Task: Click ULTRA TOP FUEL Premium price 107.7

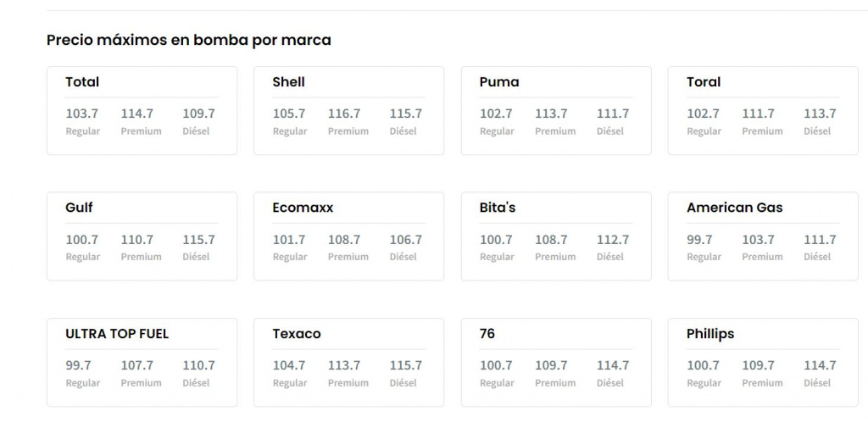Action: [137, 365]
